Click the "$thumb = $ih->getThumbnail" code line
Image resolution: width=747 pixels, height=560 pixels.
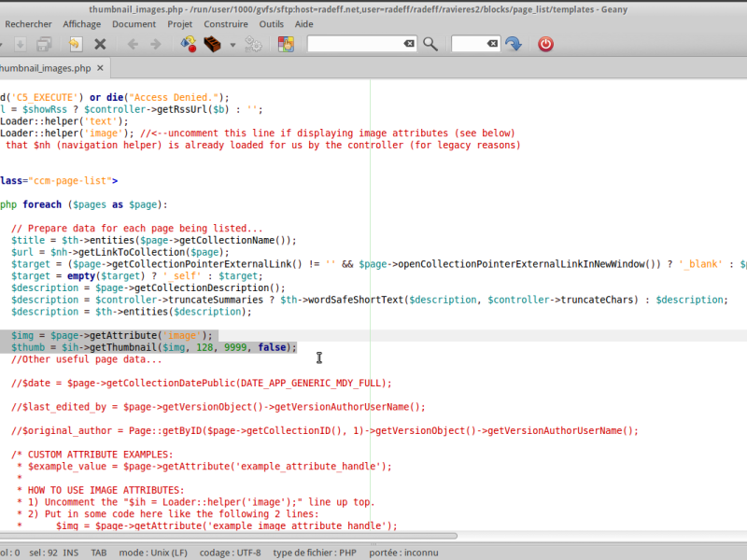[x=154, y=347]
